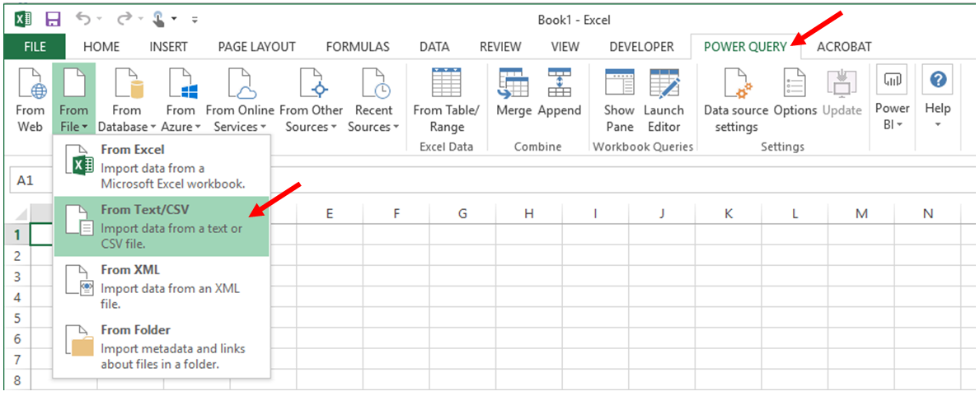Select From XML menu entry

click(x=162, y=287)
